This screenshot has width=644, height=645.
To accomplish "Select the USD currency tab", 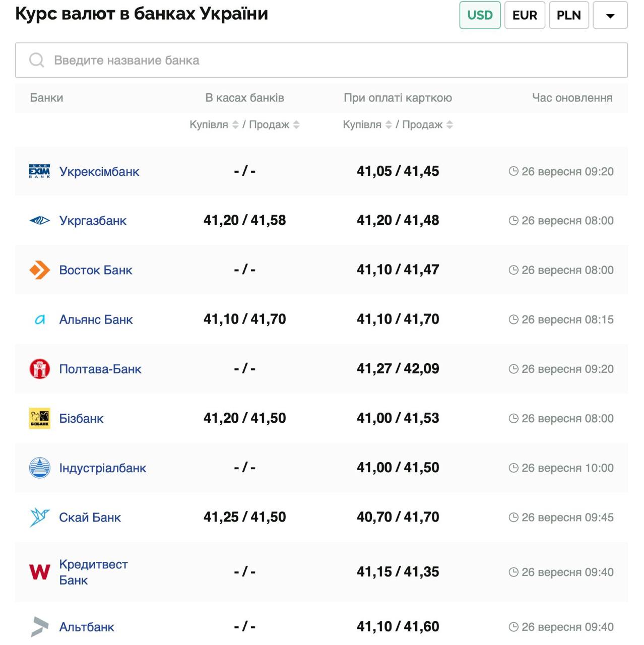I will pyautogui.click(x=480, y=15).
